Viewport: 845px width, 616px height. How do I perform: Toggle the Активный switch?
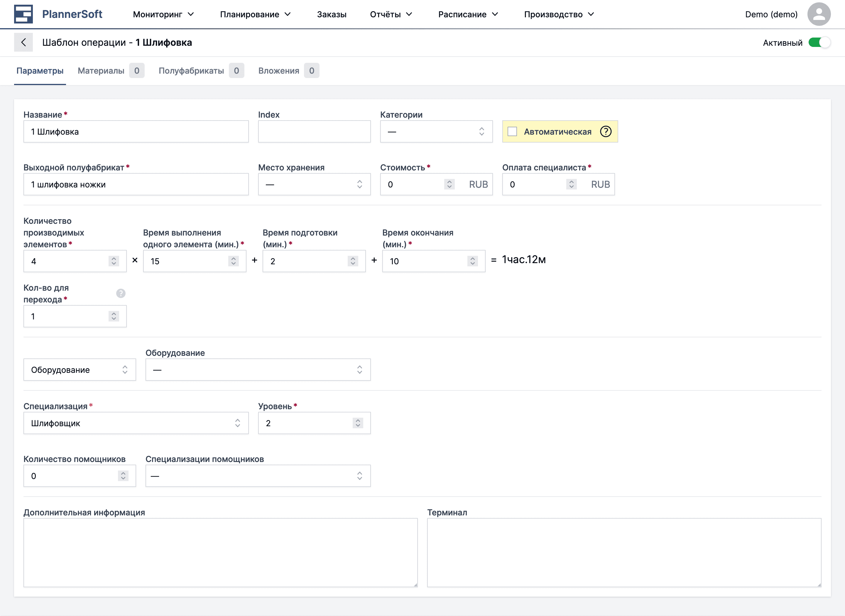click(819, 43)
